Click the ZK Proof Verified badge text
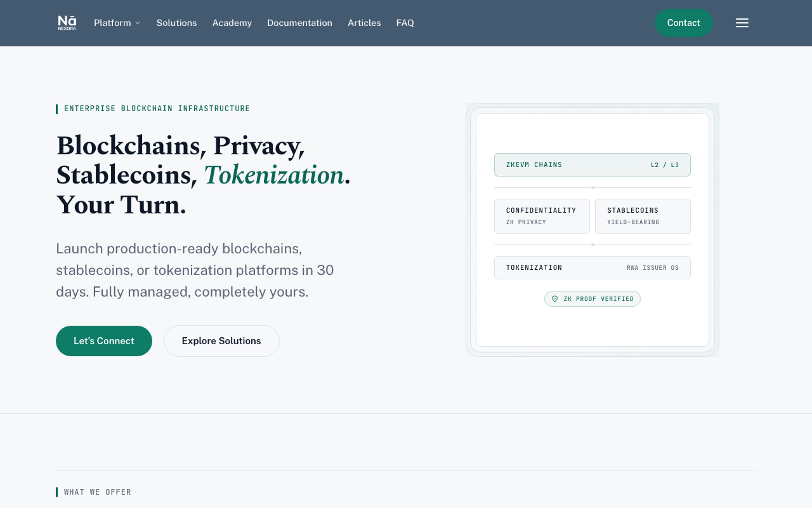812x508 pixels. (598, 299)
